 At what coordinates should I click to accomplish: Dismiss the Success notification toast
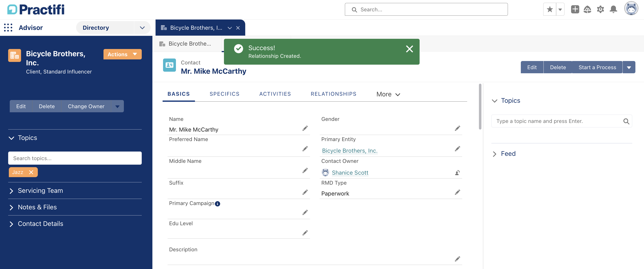pyautogui.click(x=409, y=49)
